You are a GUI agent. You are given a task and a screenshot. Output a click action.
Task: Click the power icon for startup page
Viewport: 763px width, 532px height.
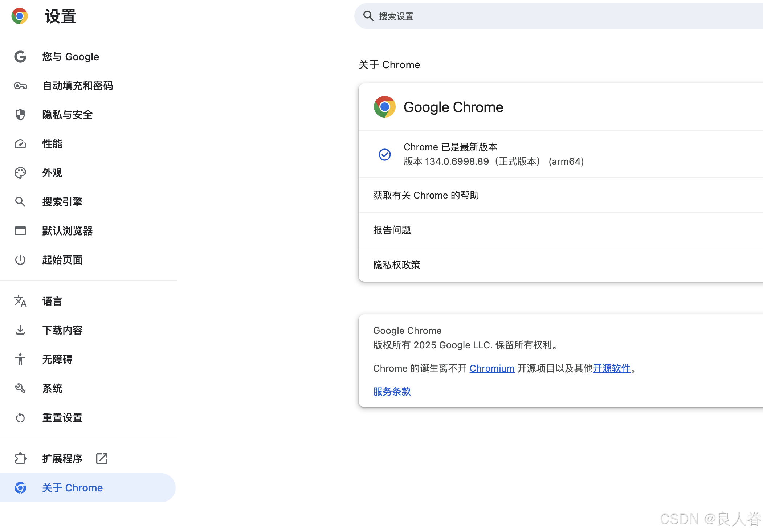(20, 260)
